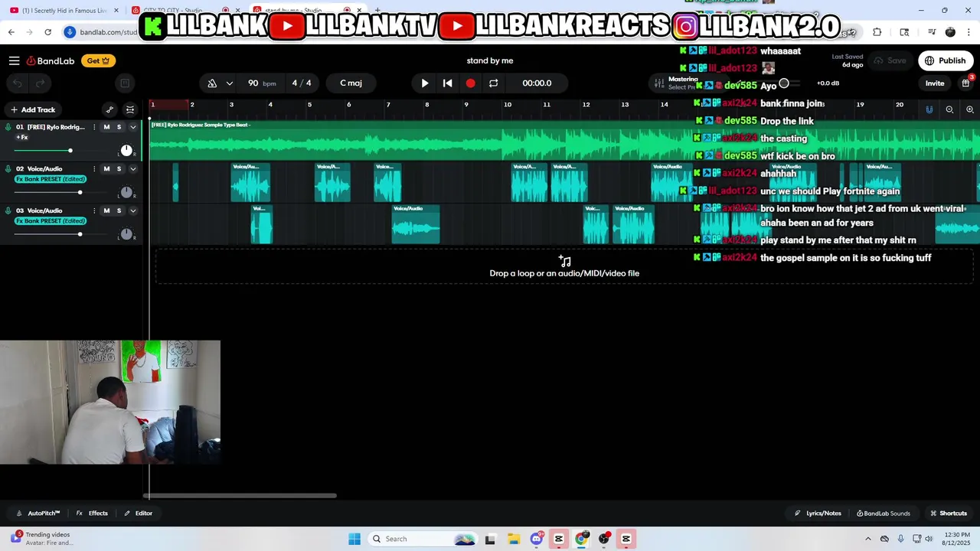Mute track 01 Rylo Rodriguez
980x551 pixels.
[106, 127]
